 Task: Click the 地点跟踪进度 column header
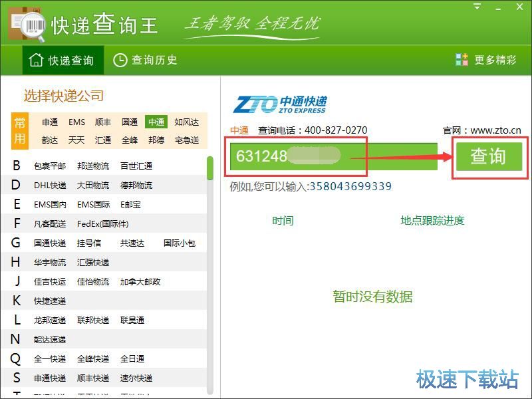432,221
